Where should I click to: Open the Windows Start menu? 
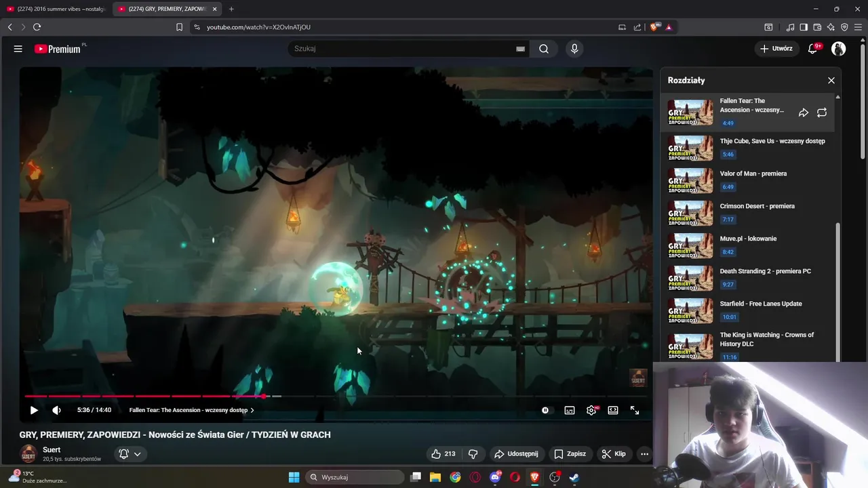pos(294,477)
